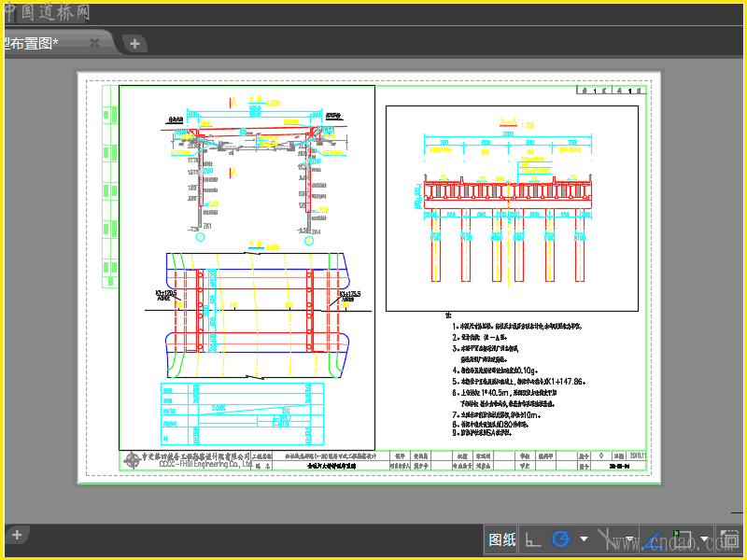
Task: Open the Polar Tracking angle dropdown arrow
Action: pyautogui.click(x=584, y=539)
